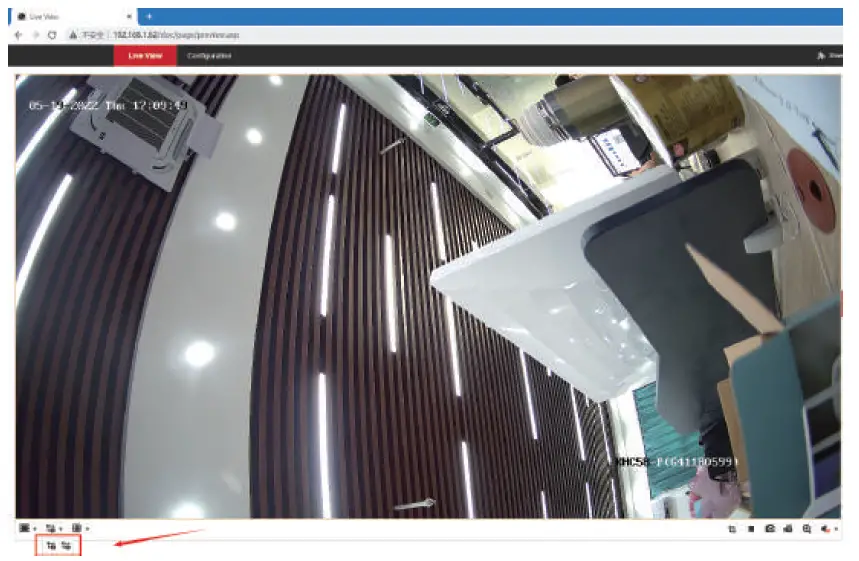Screen dimensions: 859x561
Task: Capture a snapshot with camera icon
Action: tap(770, 529)
